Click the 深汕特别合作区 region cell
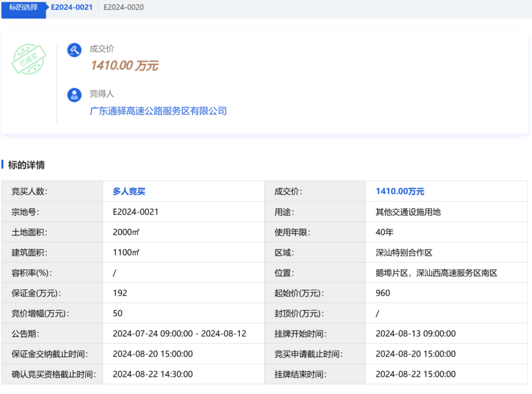This screenshot has width=532, height=394. 404,253
